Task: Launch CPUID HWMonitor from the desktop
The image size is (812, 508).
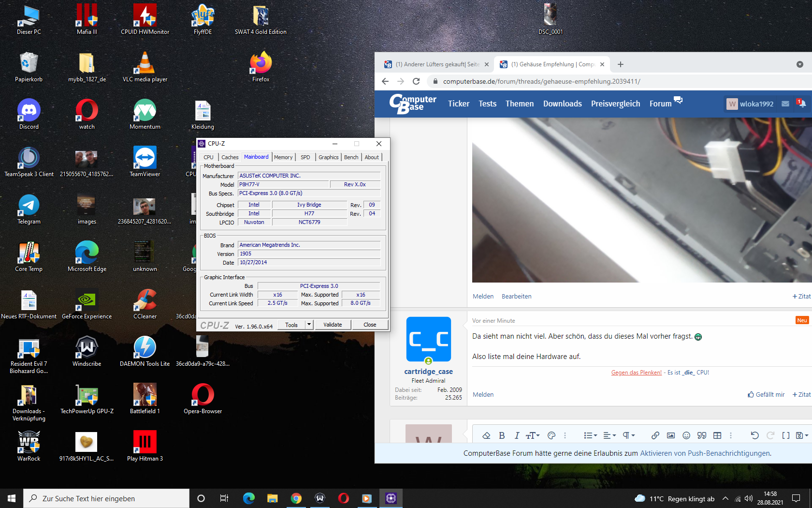Action: 145,19
